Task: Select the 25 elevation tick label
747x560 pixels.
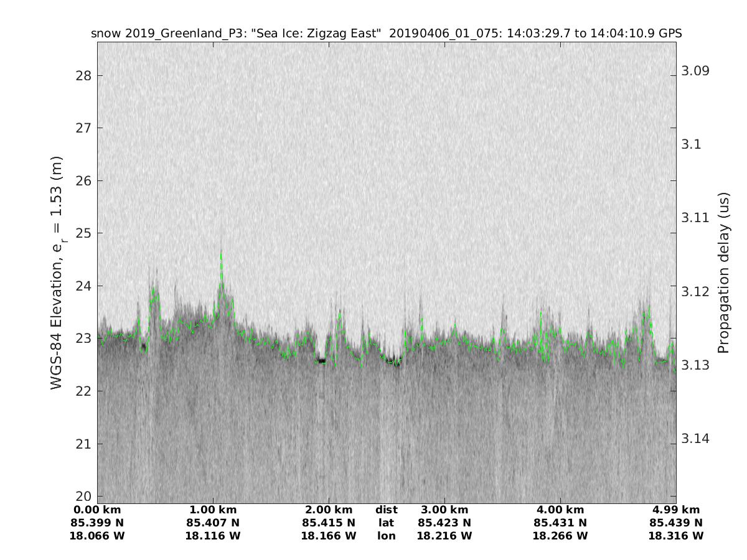Action: tap(83, 233)
